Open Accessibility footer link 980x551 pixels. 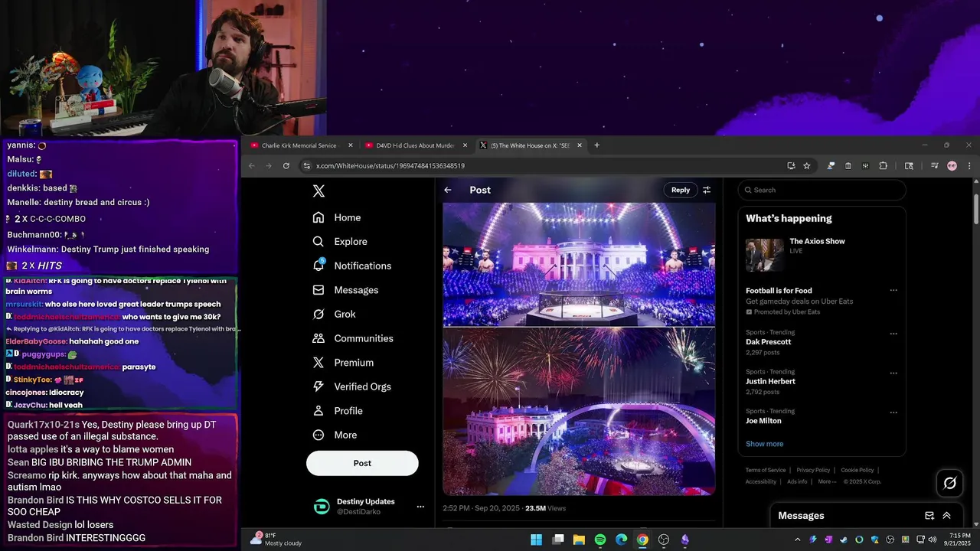pos(761,481)
